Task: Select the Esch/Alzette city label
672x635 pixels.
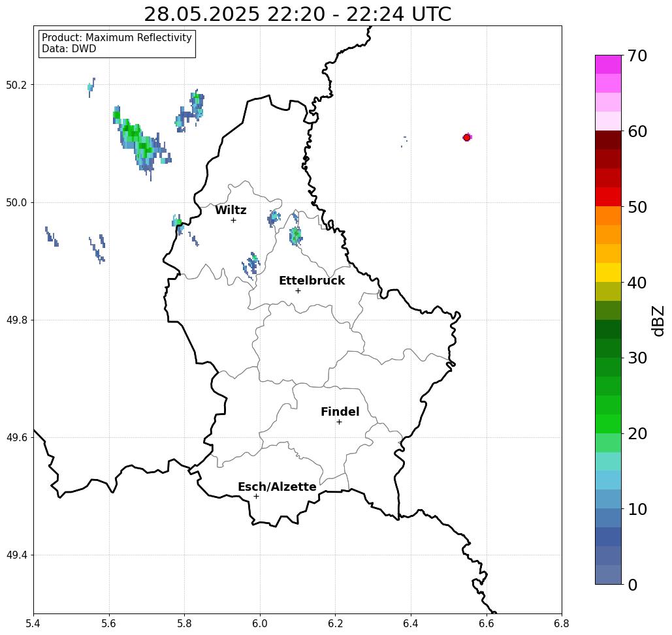Action: [277, 487]
